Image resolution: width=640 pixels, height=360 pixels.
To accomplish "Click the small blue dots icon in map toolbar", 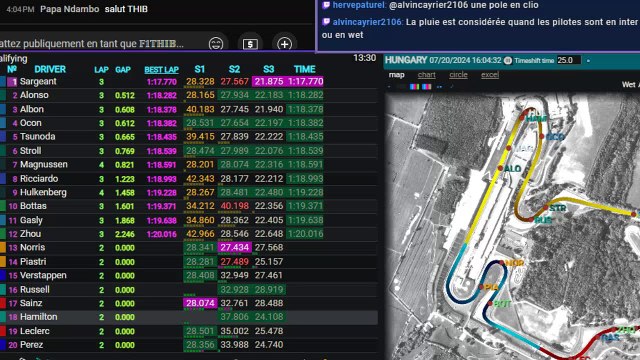I will click(x=439, y=87).
